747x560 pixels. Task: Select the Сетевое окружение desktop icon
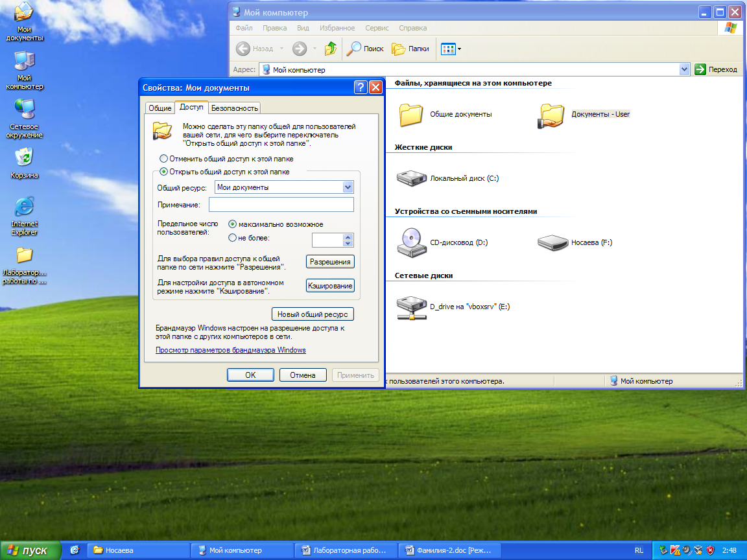(x=24, y=119)
